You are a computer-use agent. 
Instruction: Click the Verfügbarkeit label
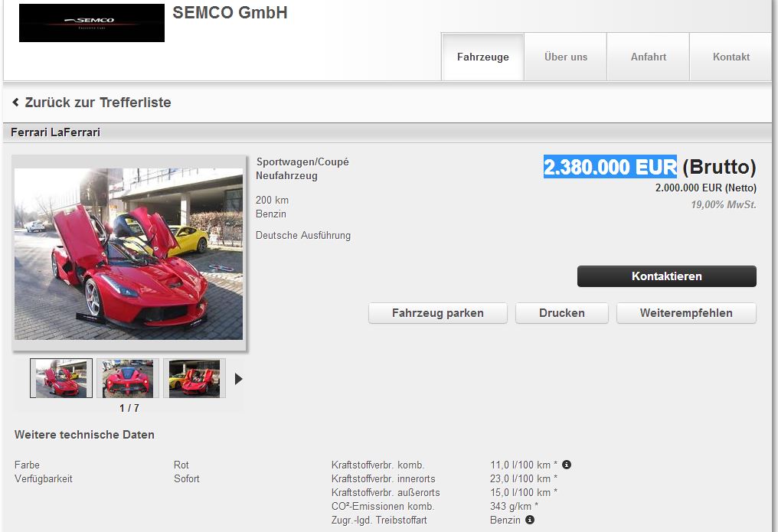43,479
